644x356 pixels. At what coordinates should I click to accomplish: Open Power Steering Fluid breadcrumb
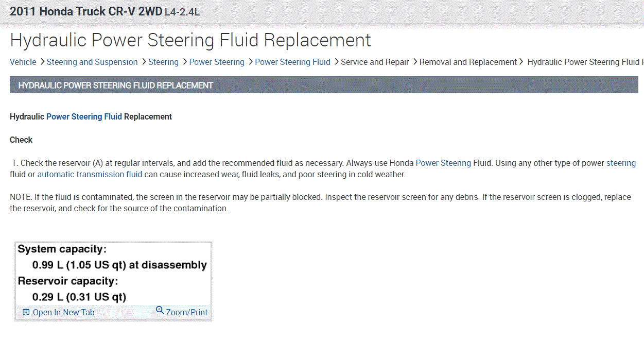[x=292, y=62]
